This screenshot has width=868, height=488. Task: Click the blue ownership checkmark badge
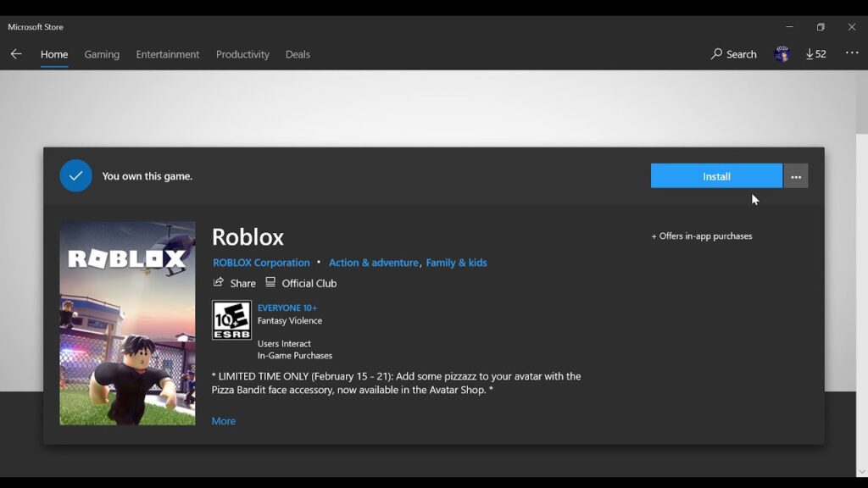[75, 175]
